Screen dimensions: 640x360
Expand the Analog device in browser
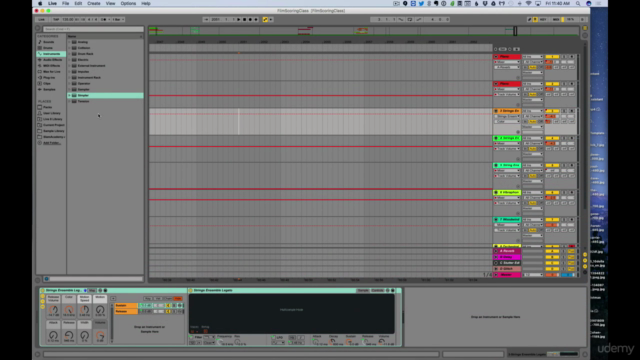click(69, 42)
